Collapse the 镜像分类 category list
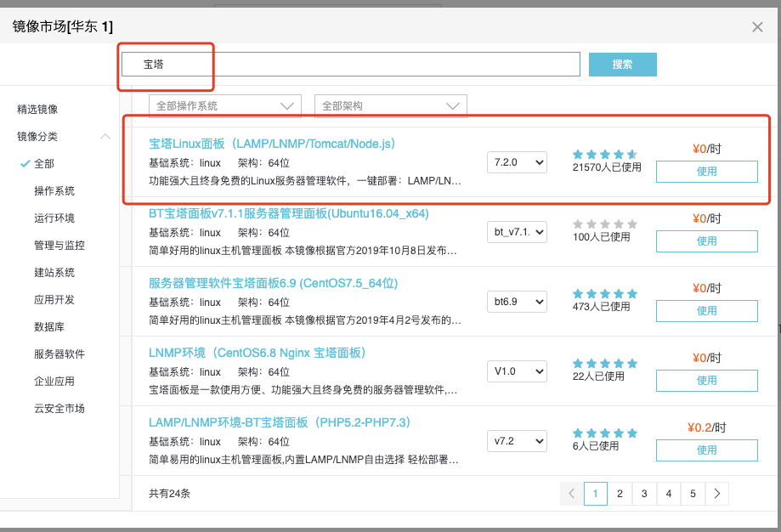The height and width of the screenshot is (532, 781). [x=105, y=137]
